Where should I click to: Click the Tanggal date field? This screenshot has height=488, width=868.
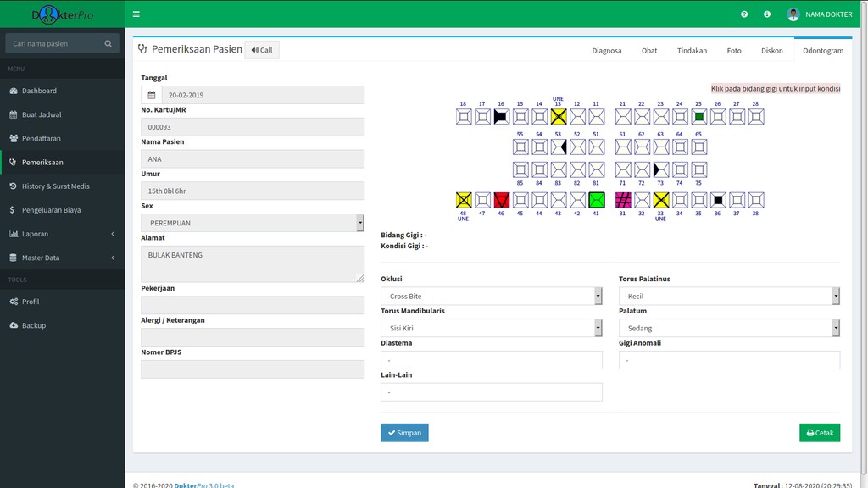coord(263,95)
